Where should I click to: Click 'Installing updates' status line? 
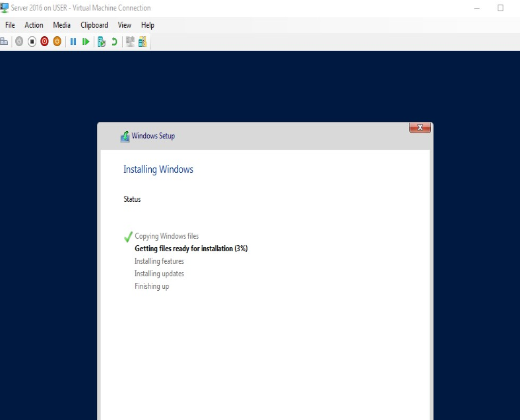tap(159, 274)
